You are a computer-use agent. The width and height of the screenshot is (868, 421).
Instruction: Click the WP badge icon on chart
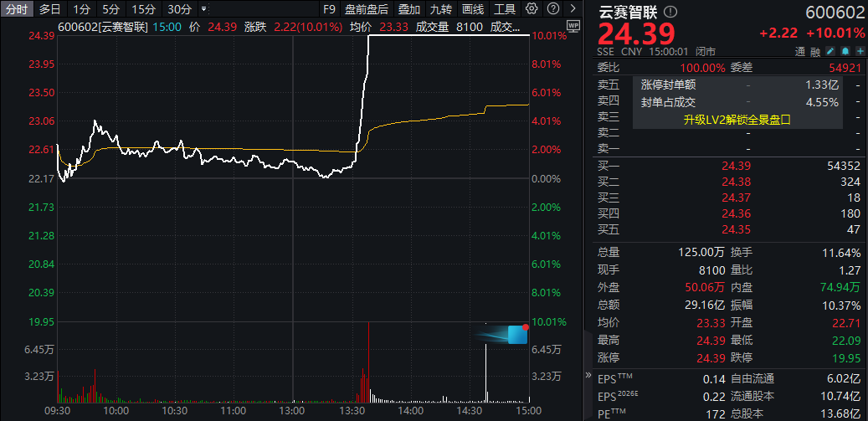click(573, 26)
